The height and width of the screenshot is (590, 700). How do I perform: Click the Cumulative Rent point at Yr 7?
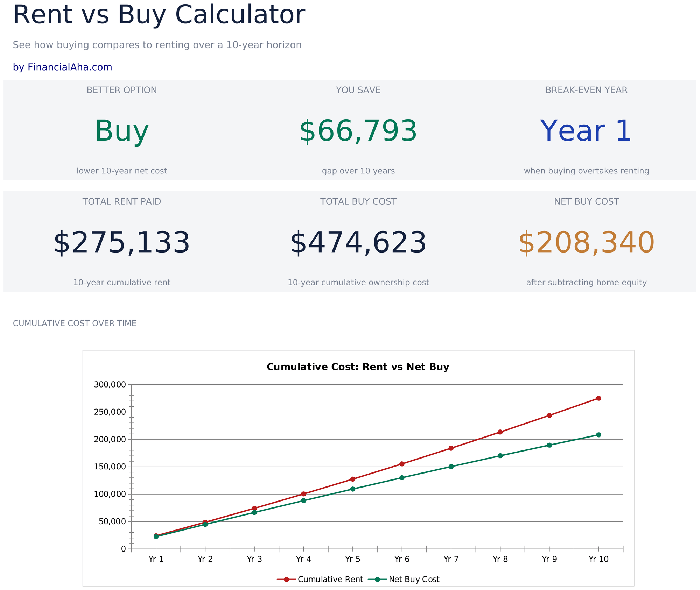(451, 448)
